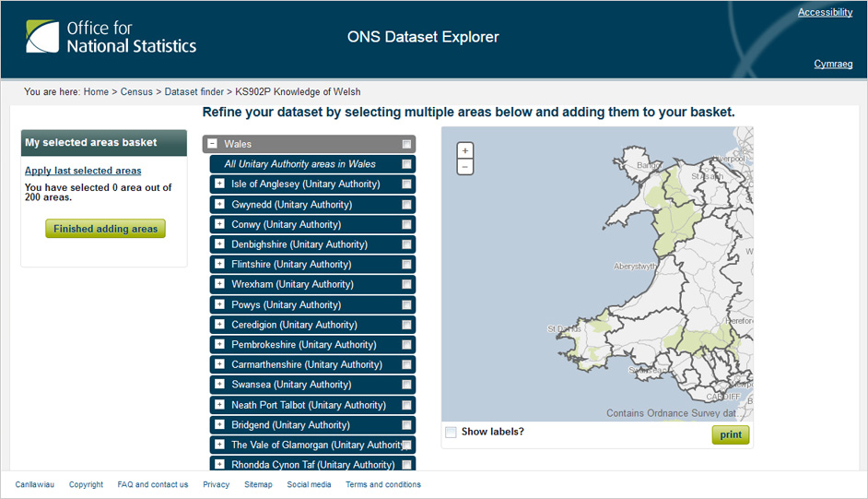This screenshot has height=499, width=868.
Task: Expand Pembrokeshire (Unitary Authority)
Action: point(220,344)
